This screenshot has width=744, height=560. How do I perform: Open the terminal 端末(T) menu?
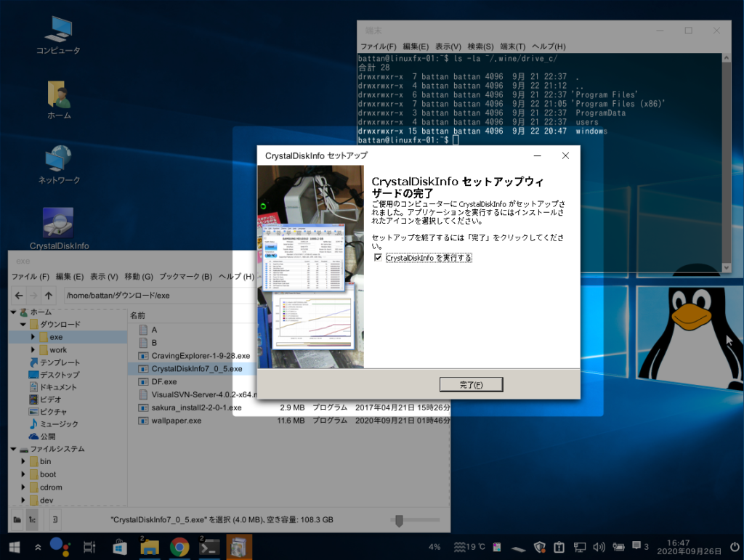(x=512, y=46)
